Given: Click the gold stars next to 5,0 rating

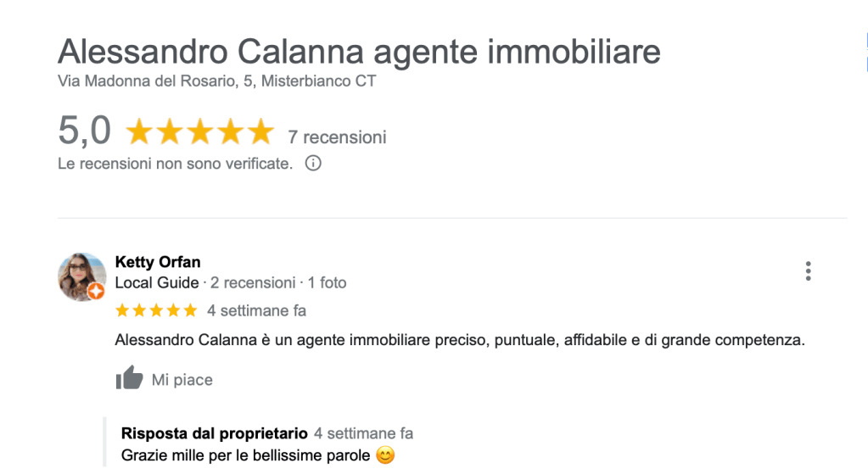Looking at the screenshot, I should click(200, 132).
